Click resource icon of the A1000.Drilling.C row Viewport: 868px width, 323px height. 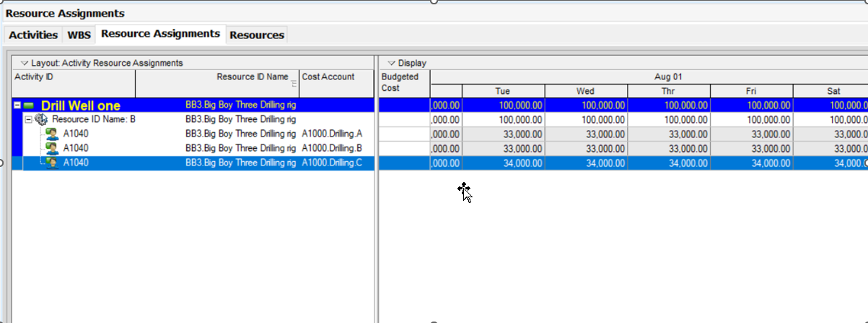coord(52,163)
